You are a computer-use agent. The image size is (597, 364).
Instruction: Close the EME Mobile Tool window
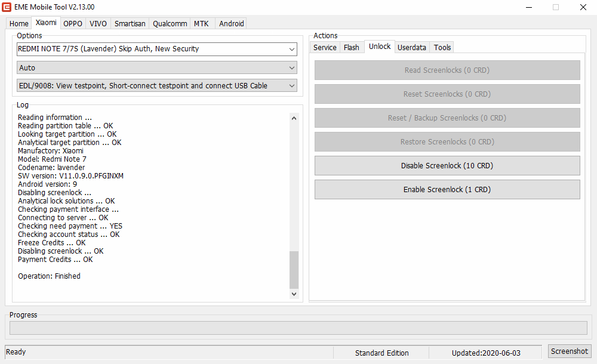(x=583, y=7)
